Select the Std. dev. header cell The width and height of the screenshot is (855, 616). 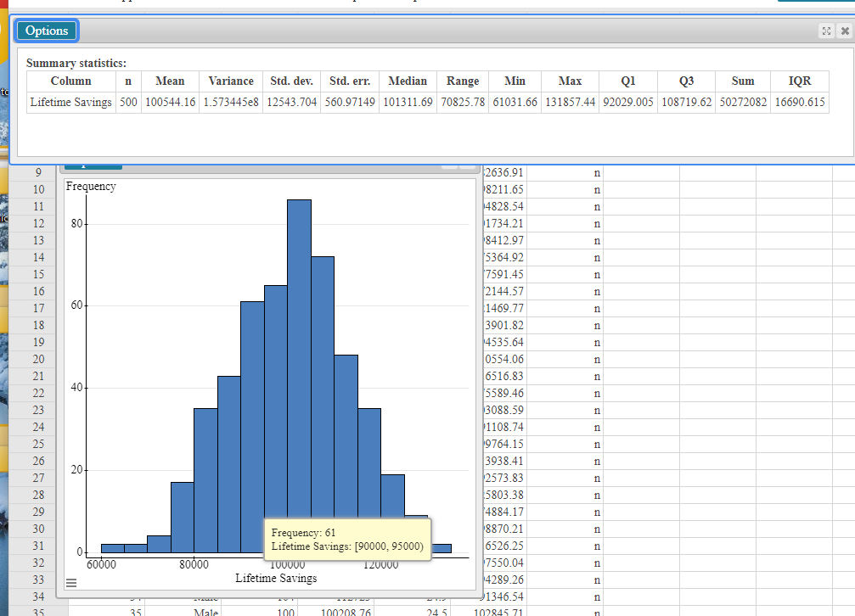(x=292, y=81)
